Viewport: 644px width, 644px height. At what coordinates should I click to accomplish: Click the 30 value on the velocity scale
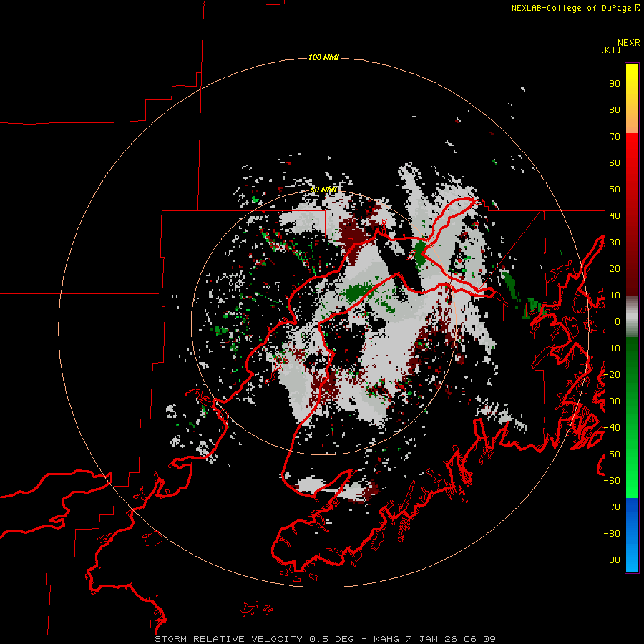pos(615,243)
